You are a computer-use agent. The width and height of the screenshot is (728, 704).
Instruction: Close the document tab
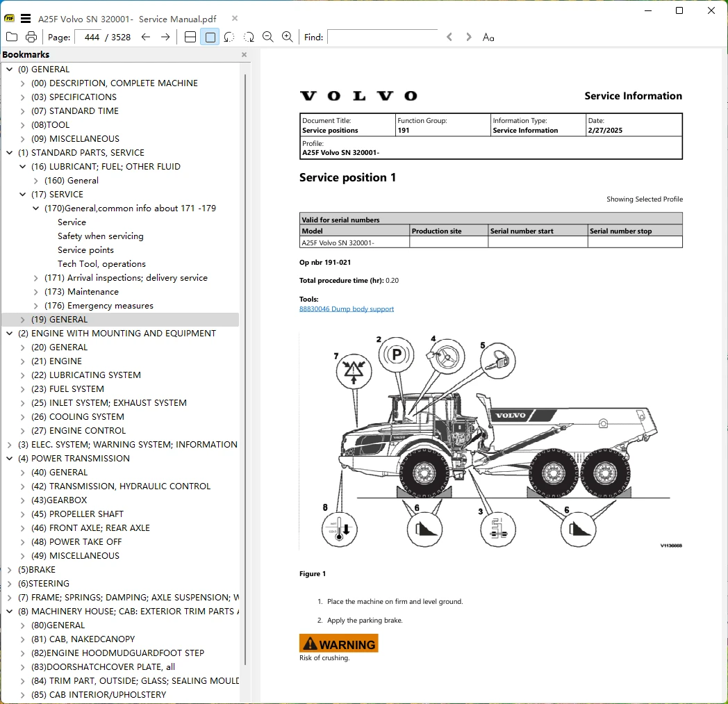click(235, 18)
